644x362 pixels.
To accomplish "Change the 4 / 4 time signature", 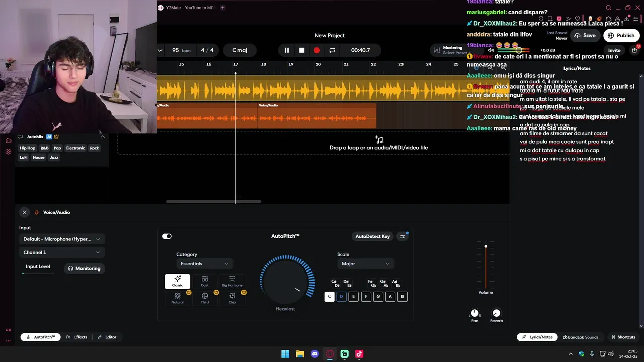I will point(207,50).
